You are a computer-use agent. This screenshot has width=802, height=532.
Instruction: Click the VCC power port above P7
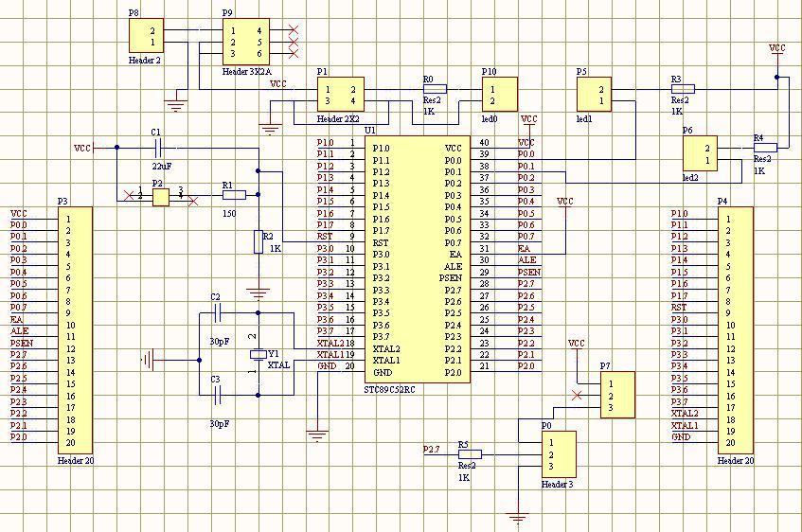577,345
